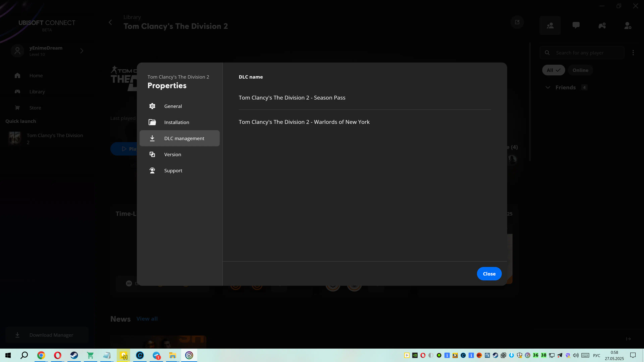The image size is (644, 362).
Task: Click the Home house icon
Action: pyautogui.click(x=17, y=75)
